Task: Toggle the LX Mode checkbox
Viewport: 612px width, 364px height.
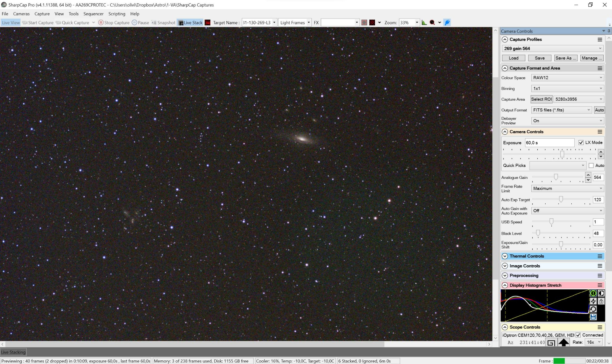Action: pos(581,142)
